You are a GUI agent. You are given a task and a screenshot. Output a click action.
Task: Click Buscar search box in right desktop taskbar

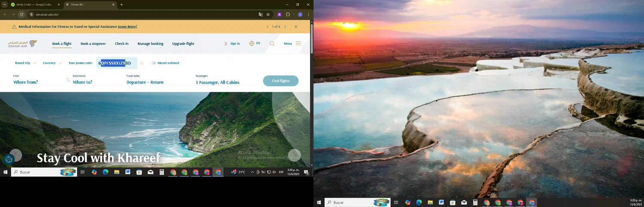pos(358,203)
